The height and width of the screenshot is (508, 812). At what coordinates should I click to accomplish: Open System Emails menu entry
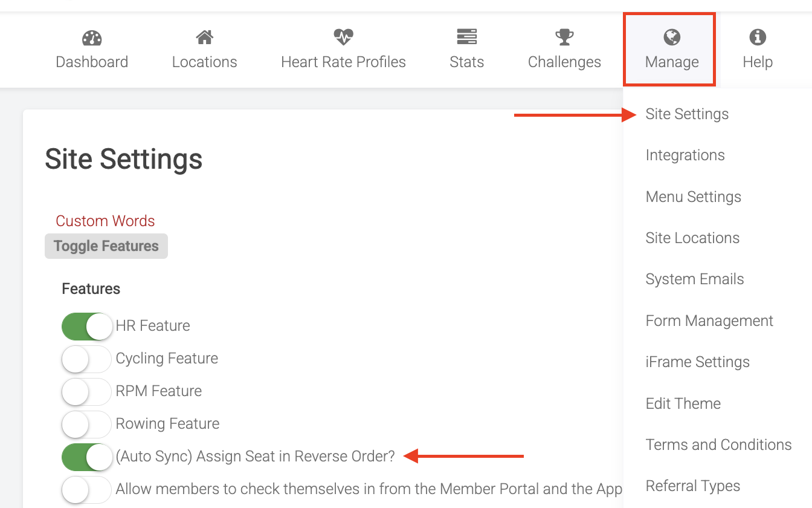[x=695, y=279]
